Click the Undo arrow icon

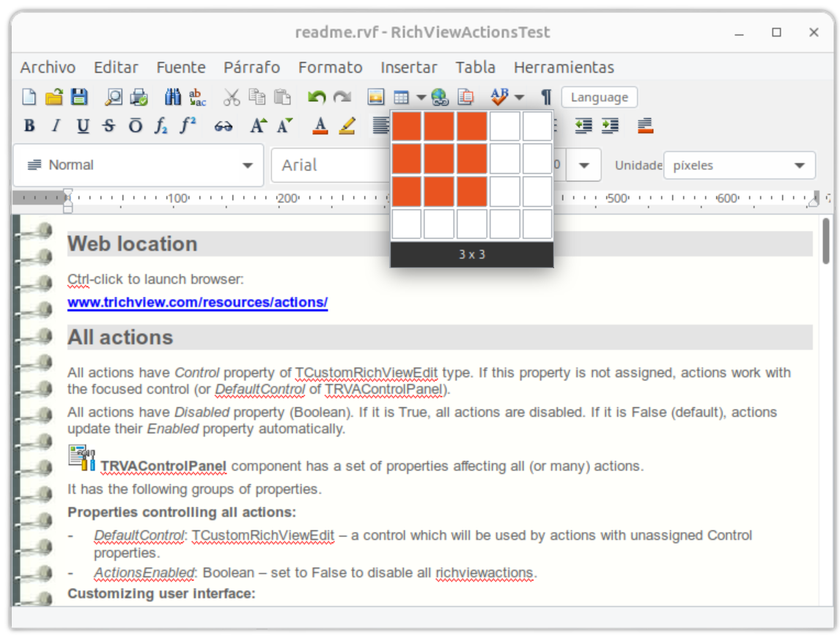point(317,97)
